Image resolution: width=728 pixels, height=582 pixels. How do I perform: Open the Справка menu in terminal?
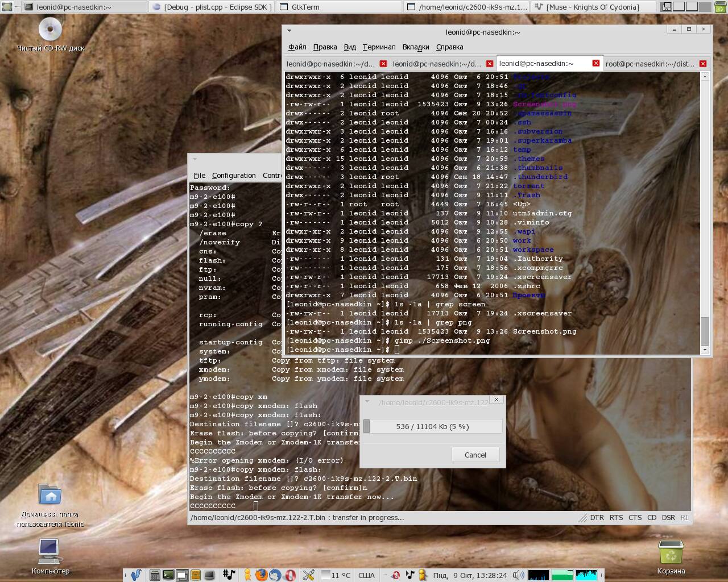(449, 47)
